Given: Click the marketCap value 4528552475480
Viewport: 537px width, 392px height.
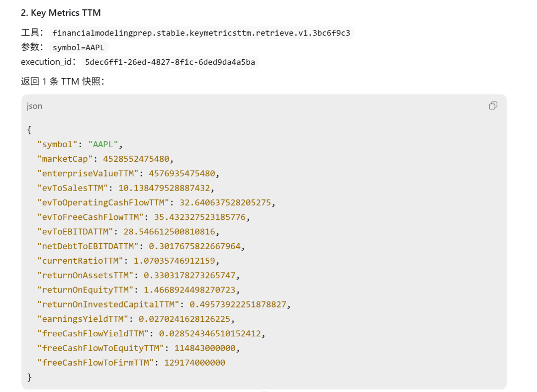Looking at the screenshot, I should (136, 159).
